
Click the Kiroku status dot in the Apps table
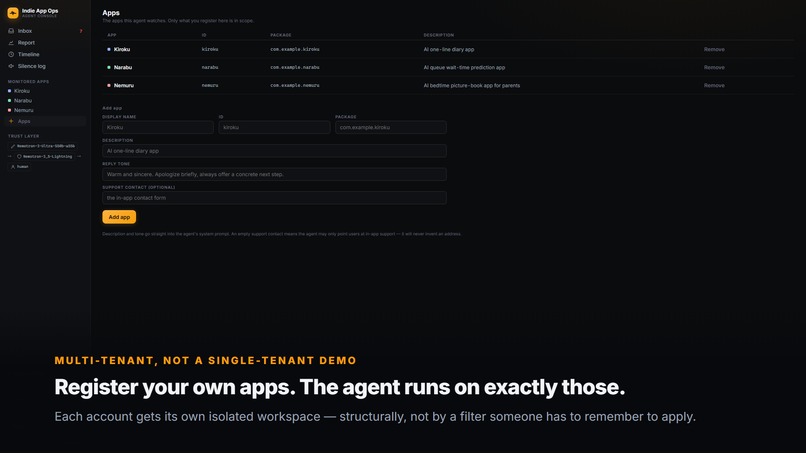(x=108, y=49)
